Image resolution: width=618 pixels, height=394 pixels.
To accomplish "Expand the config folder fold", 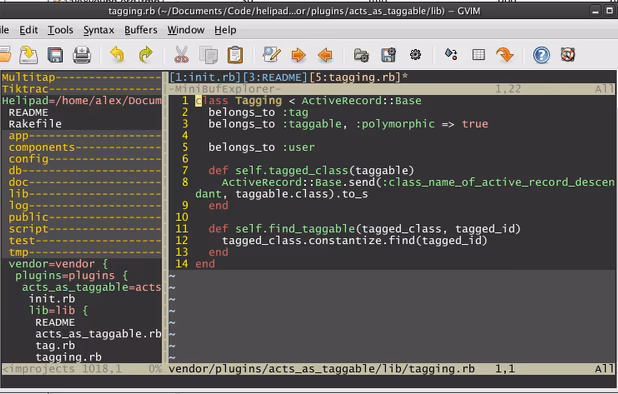I will (x=81, y=159).
